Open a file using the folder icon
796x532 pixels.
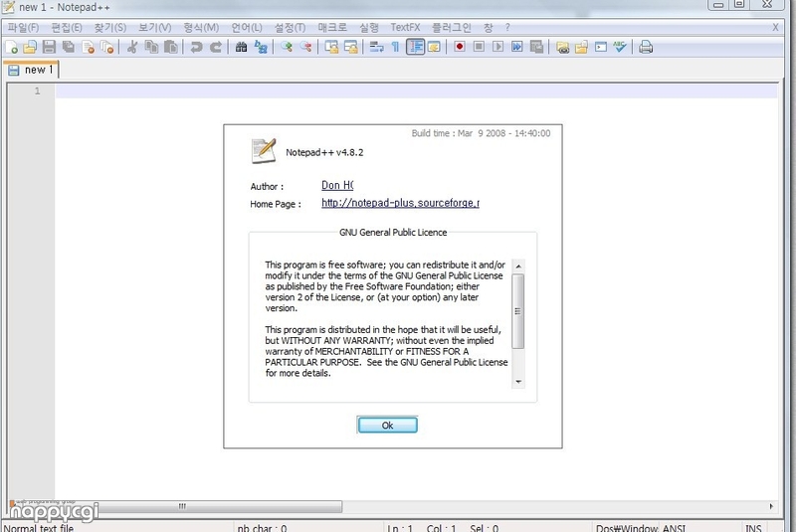[x=30, y=47]
